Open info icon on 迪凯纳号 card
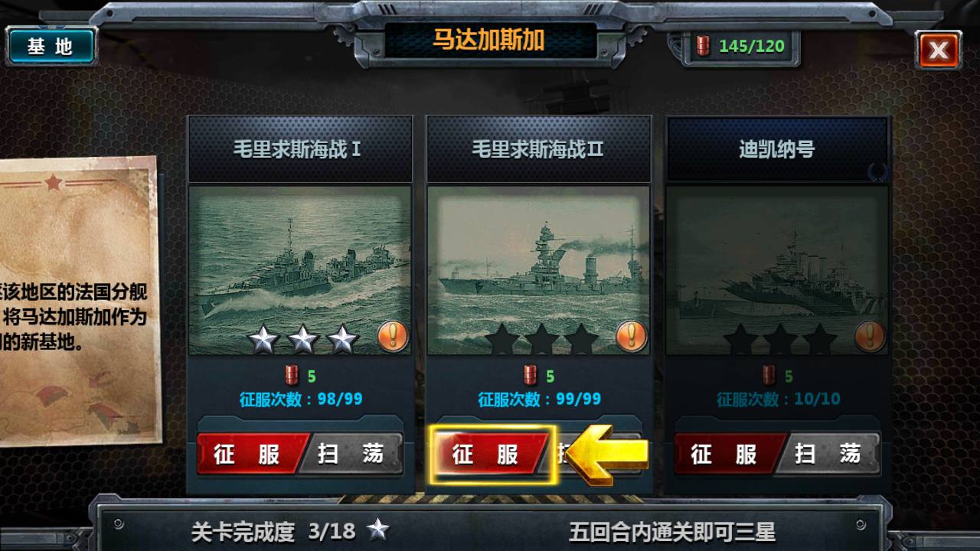 point(870,336)
